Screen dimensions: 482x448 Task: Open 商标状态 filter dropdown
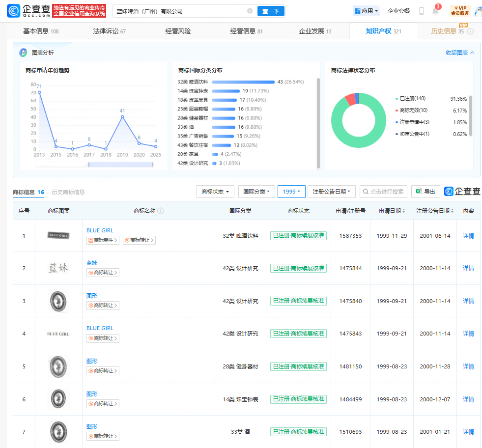(x=215, y=192)
